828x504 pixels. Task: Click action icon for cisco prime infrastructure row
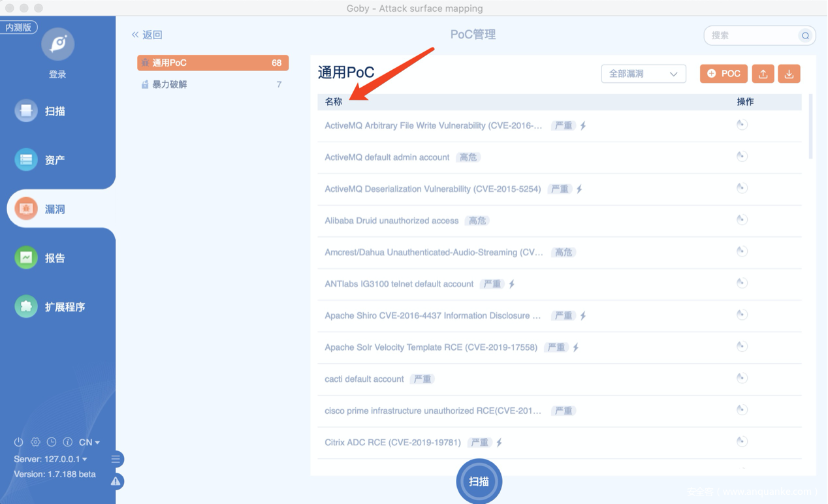742,410
